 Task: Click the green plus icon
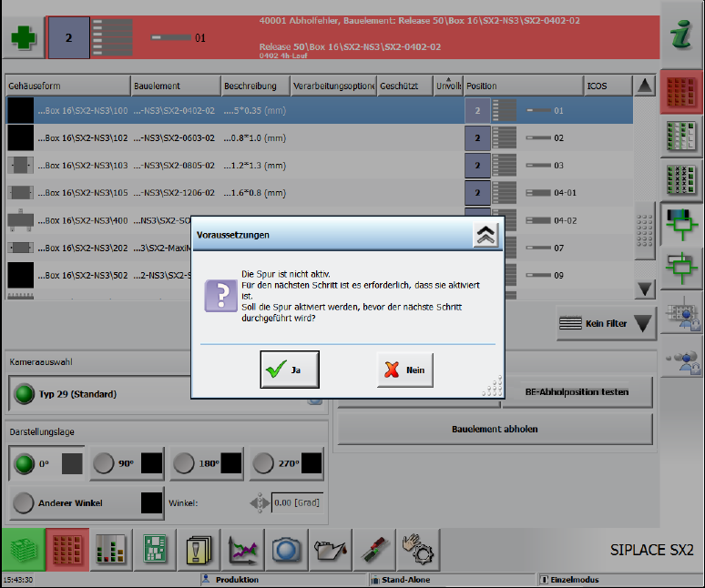pyautogui.click(x=24, y=37)
